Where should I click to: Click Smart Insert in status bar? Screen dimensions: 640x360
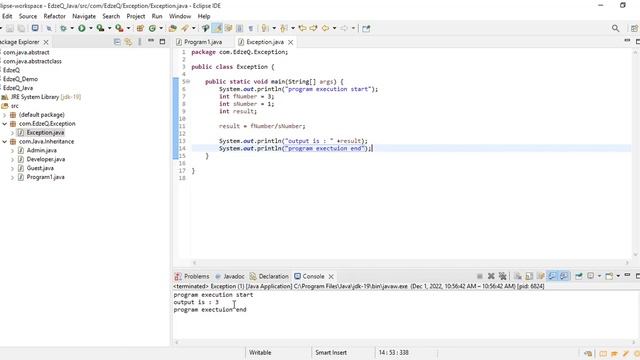pos(331,352)
